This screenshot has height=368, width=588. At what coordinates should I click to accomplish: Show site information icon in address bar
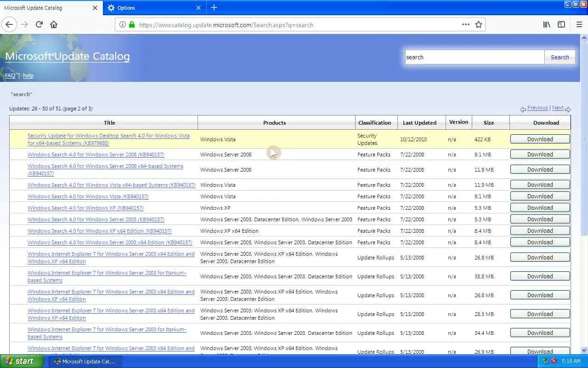tap(122, 25)
